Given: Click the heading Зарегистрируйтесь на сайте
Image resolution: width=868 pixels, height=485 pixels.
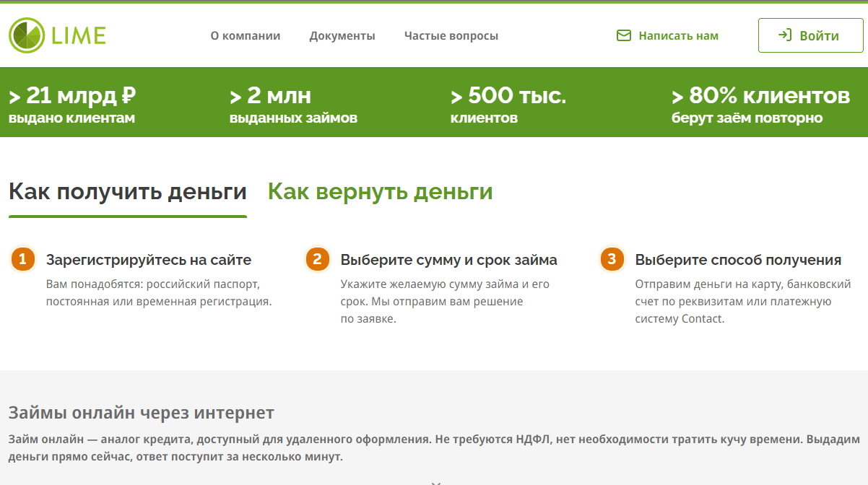Looking at the screenshot, I should [149, 260].
